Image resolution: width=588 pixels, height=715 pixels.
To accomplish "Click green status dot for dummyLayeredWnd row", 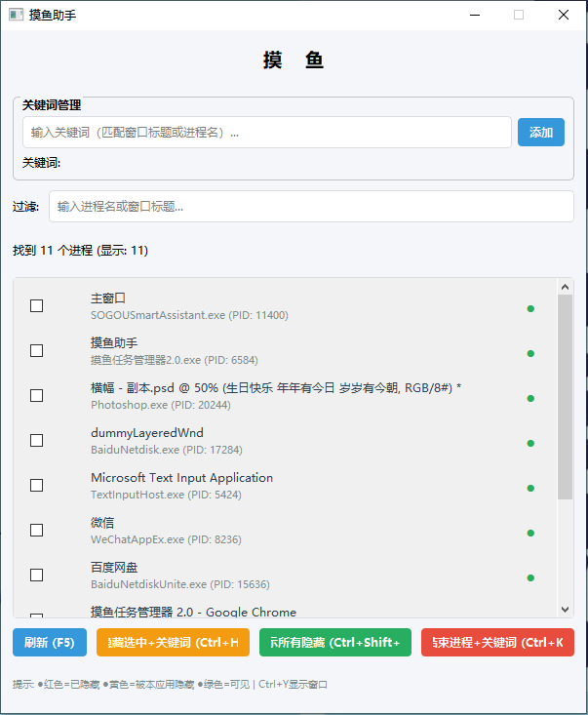I will (530, 443).
